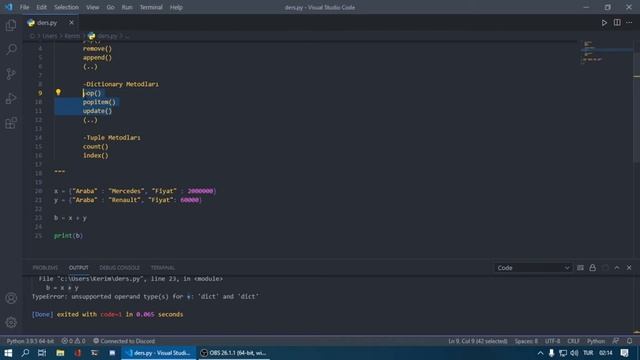Open the Explorer view in activity bar

tap(11, 25)
